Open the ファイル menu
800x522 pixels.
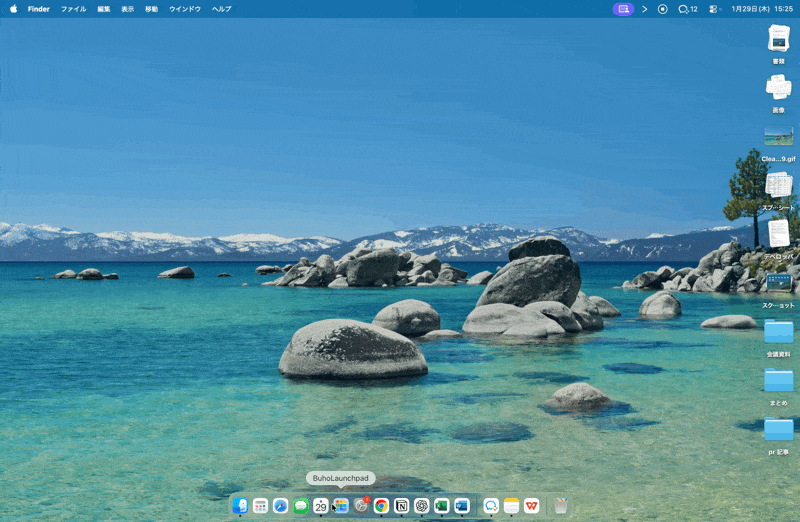[73, 8]
